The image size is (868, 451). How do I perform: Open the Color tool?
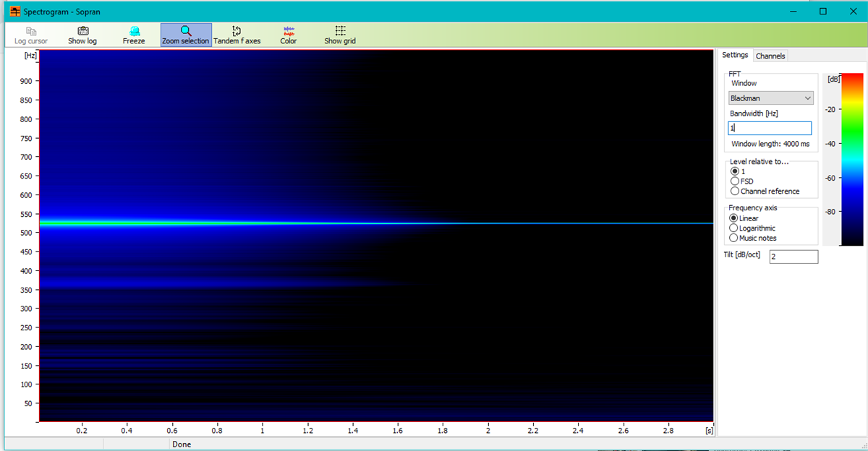point(289,35)
